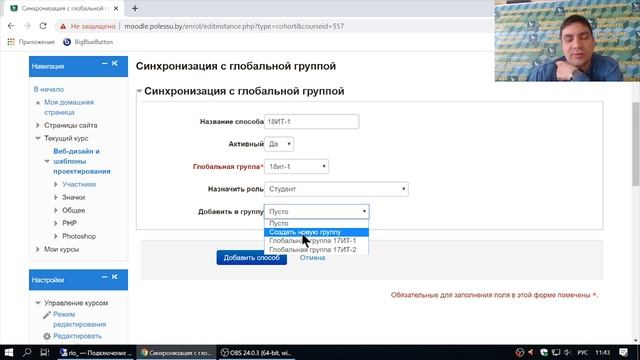Open Task View on the taskbar

[x=45, y=352]
